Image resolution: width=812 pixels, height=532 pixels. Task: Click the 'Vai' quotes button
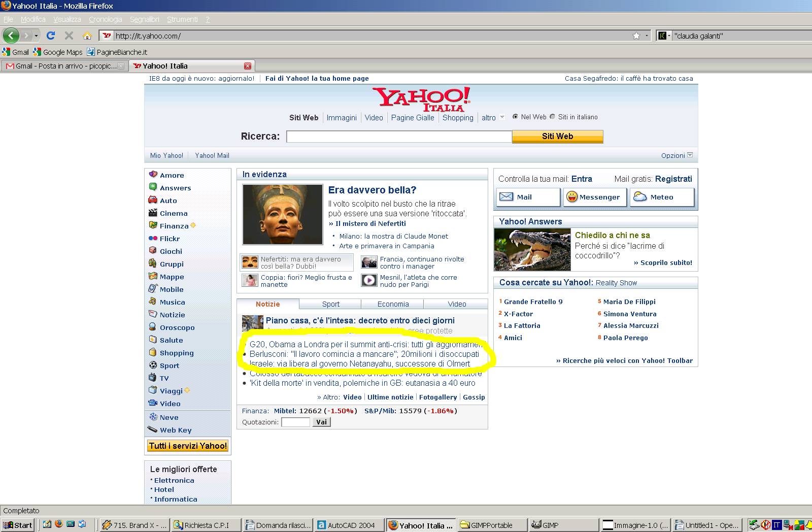(x=321, y=422)
